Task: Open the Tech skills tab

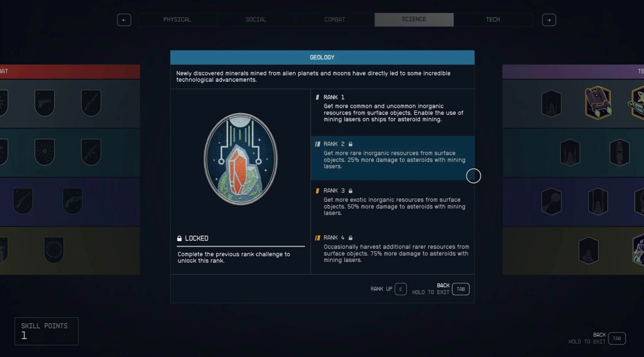Action: coord(493,19)
